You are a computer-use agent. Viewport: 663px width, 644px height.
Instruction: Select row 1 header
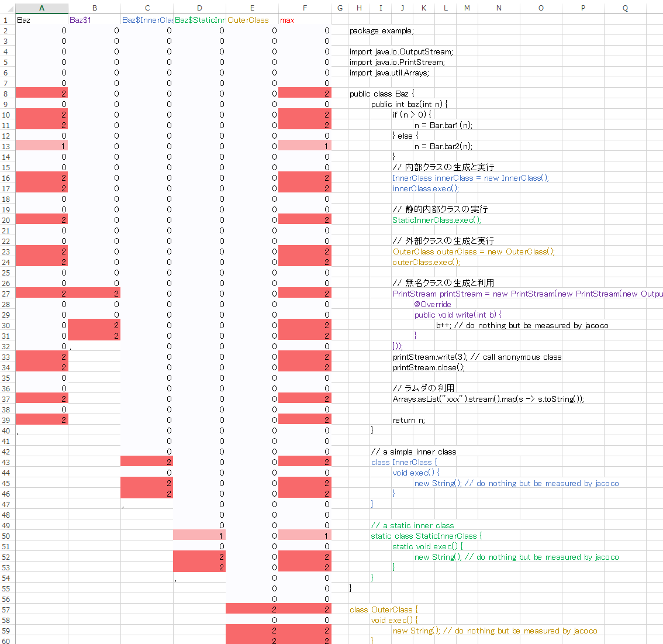(5, 19)
